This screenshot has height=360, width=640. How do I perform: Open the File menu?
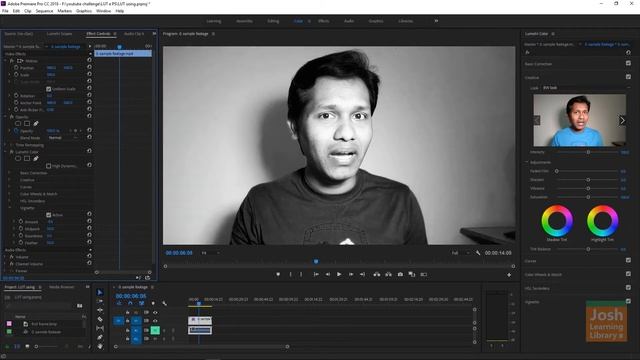coord(5,11)
